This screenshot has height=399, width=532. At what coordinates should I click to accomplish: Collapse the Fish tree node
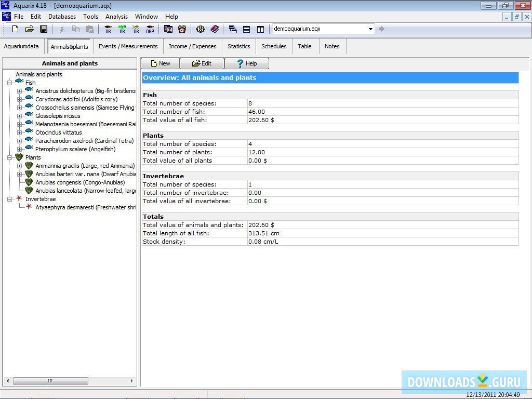click(10, 83)
